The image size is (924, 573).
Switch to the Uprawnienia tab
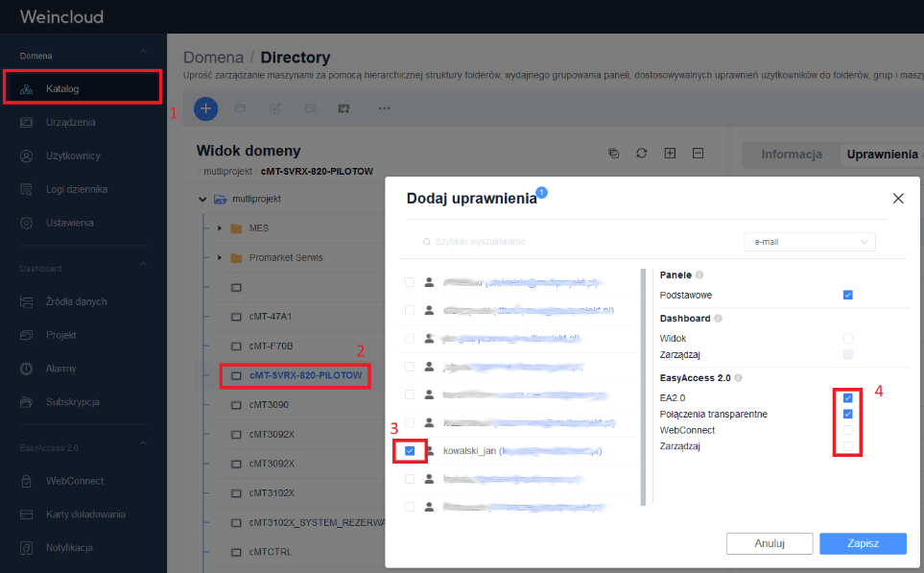click(882, 155)
